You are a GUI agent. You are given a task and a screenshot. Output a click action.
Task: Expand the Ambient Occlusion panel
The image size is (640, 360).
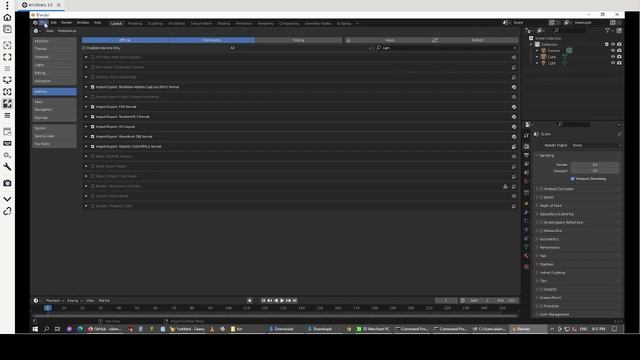(x=537, y=189)
